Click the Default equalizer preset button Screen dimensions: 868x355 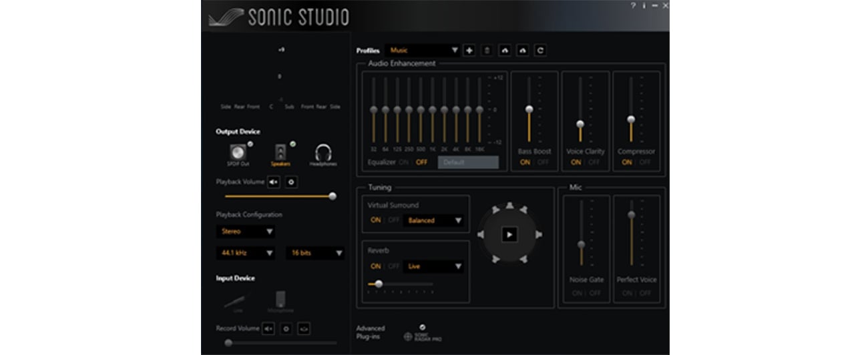click(x=467, y=162)
